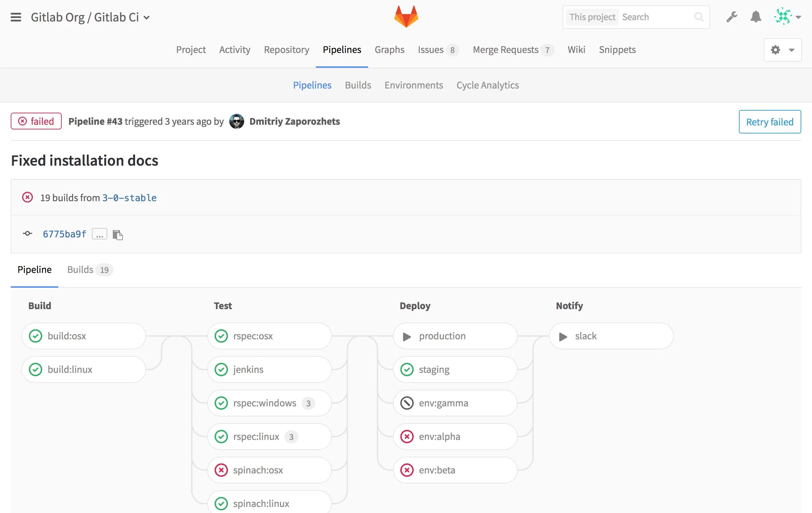Click the commit hash ellipsis expander
812x513 pixels.
click(99, 233)
